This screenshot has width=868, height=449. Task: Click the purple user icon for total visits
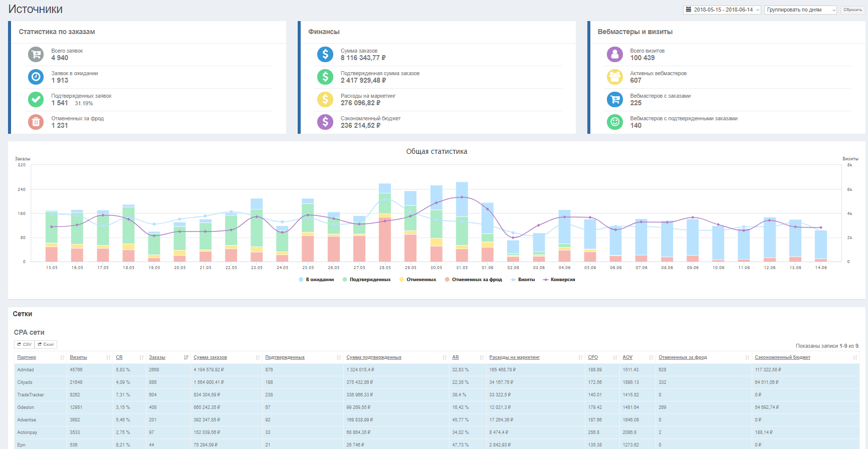[614, 54]
